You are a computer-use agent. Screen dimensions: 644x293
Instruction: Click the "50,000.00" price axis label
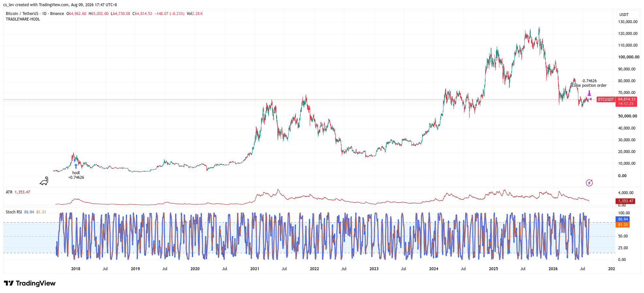628,116
